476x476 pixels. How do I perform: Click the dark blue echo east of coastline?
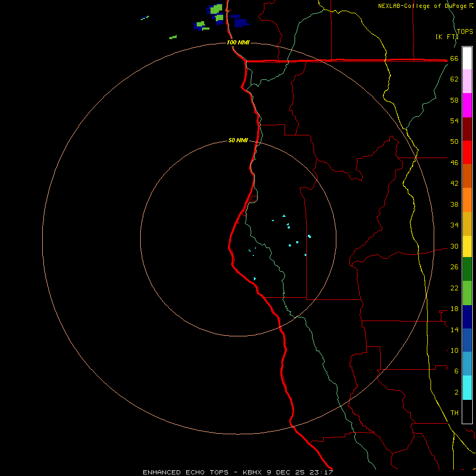tap(242, 23)
